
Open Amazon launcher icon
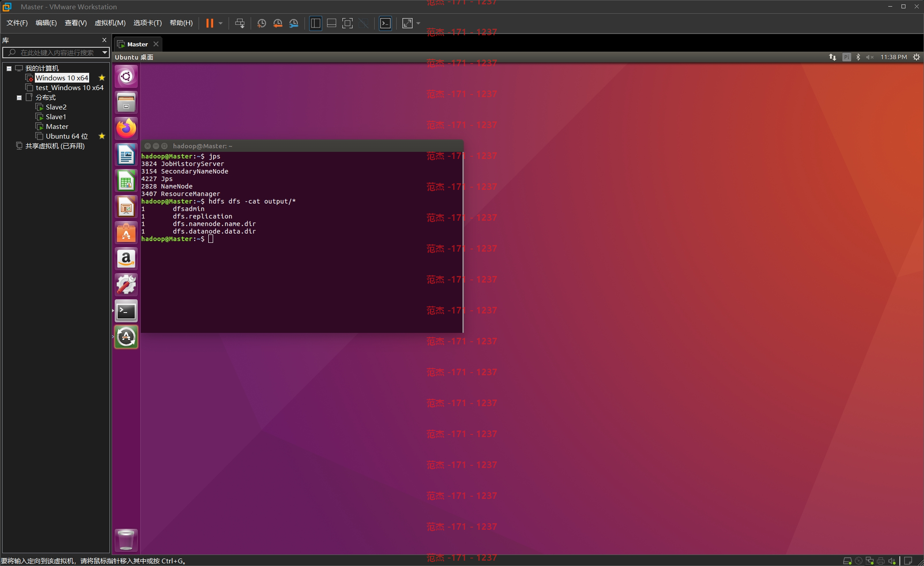pos(126,259)
